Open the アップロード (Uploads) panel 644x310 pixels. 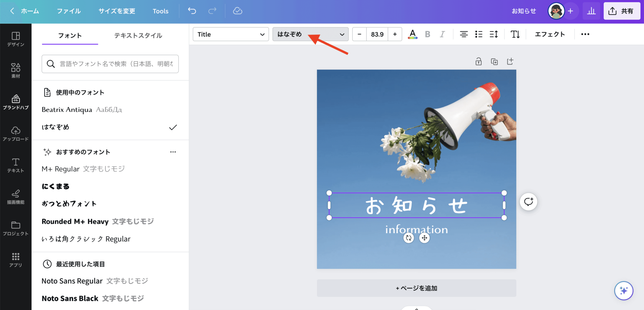click(16, 132)
